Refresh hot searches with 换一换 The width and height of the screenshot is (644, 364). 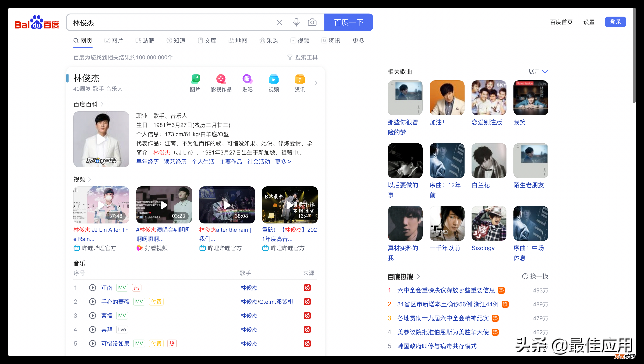tap(535, 276)
